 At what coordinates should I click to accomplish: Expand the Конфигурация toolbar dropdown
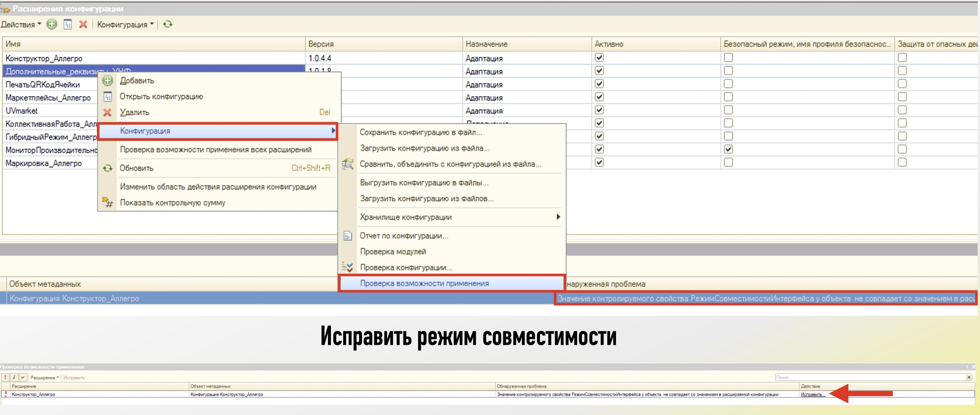[125, 24]
